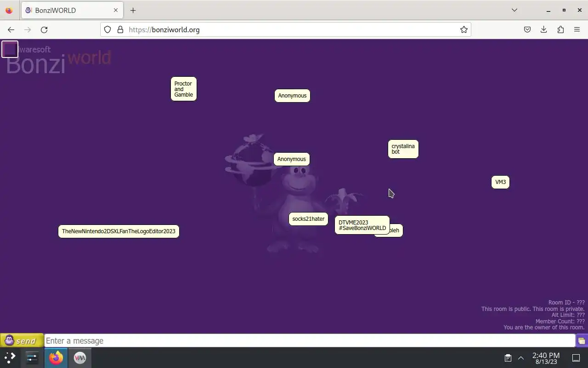Image resolution: width=588 pixels, height=368 pixels.
Task: Open the clipboard tray icon
Action: [x=508, y=358]
